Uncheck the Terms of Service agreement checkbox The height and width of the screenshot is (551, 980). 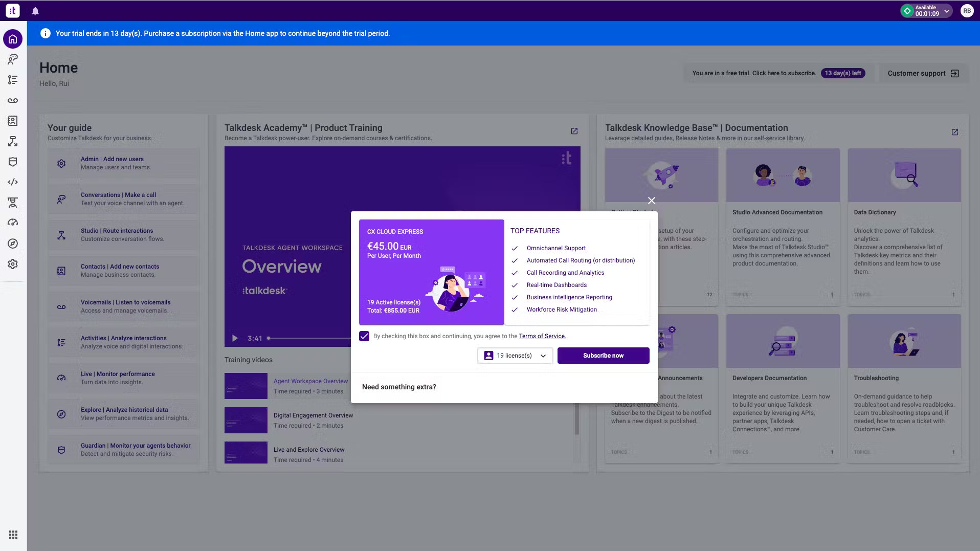[x=364, y=336]
